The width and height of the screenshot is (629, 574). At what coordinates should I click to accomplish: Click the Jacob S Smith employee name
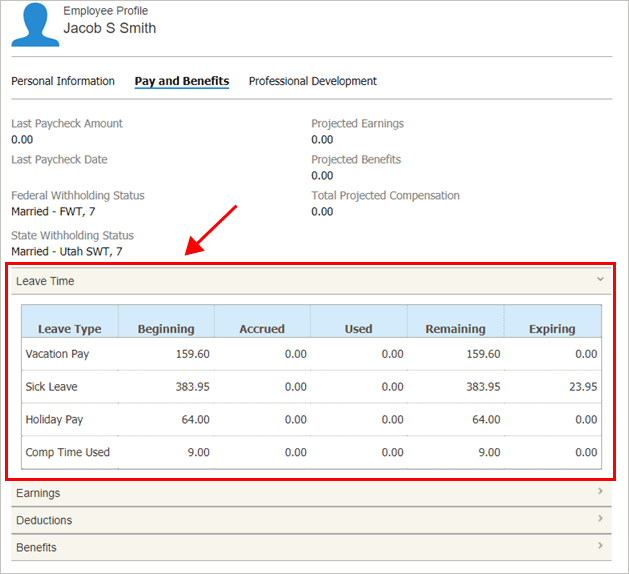coord(109,28)
